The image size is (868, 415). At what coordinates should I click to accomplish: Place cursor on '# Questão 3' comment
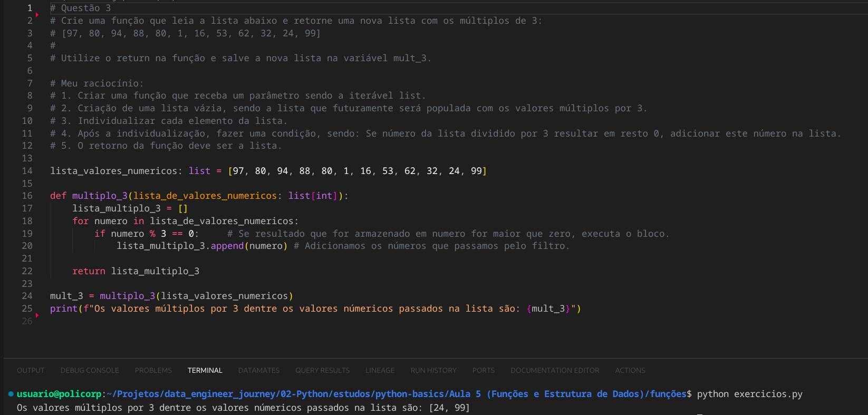tap(81, 8)
